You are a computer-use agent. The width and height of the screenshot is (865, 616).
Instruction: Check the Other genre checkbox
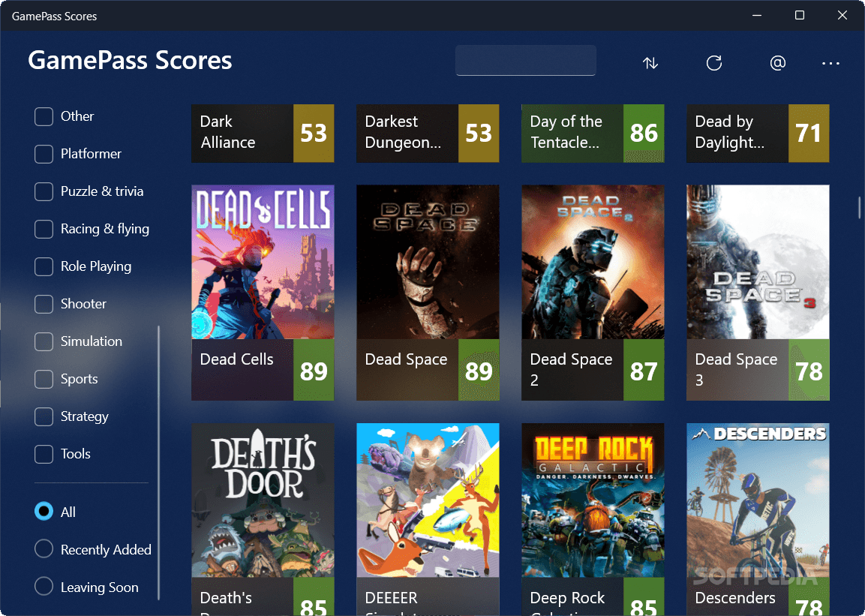pos(44,116)
